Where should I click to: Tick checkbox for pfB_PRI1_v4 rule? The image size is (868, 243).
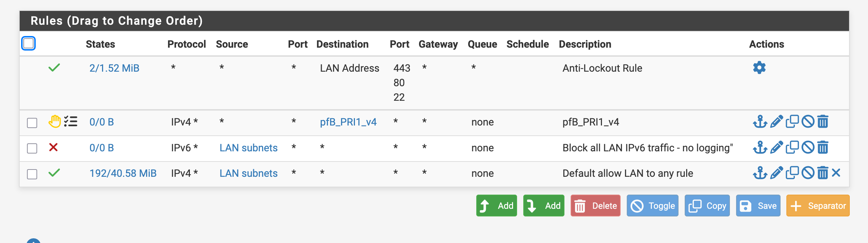(x=32, y=123)
